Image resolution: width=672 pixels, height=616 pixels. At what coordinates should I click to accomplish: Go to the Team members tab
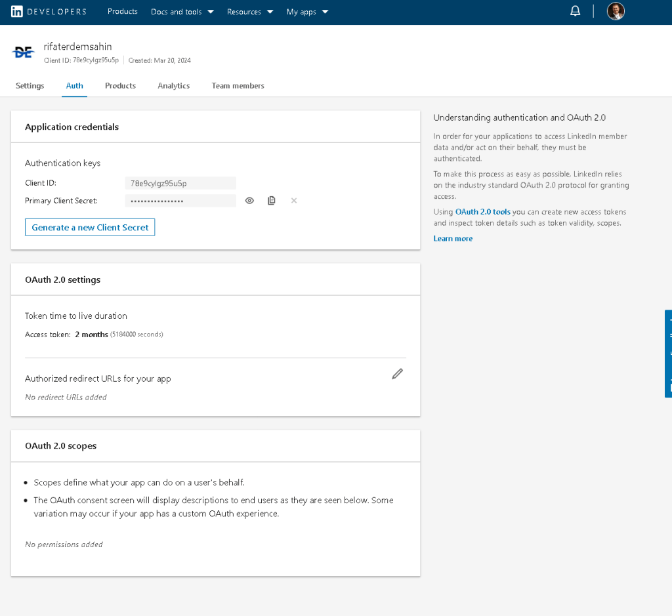coord(238,86)
